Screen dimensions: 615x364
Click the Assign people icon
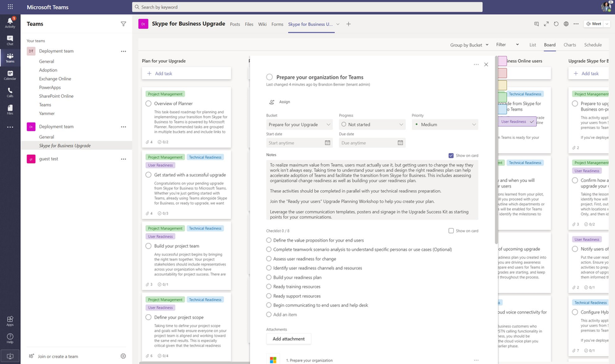[271, 102]
